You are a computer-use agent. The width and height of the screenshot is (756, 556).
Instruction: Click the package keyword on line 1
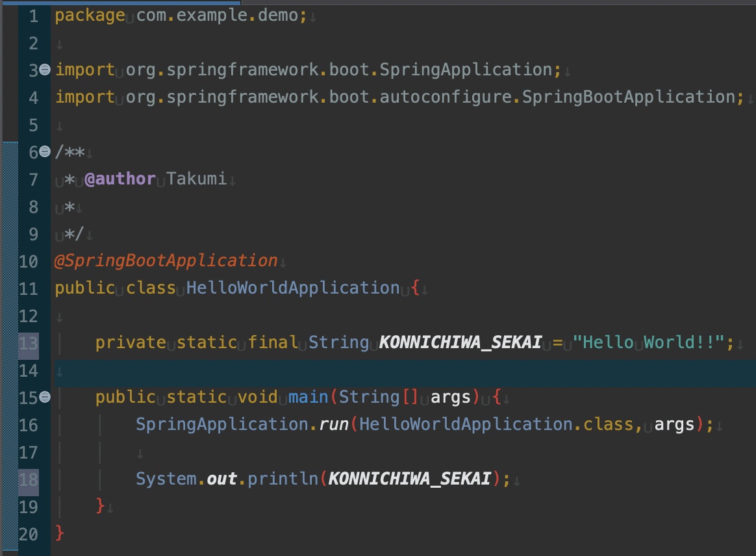90,16
